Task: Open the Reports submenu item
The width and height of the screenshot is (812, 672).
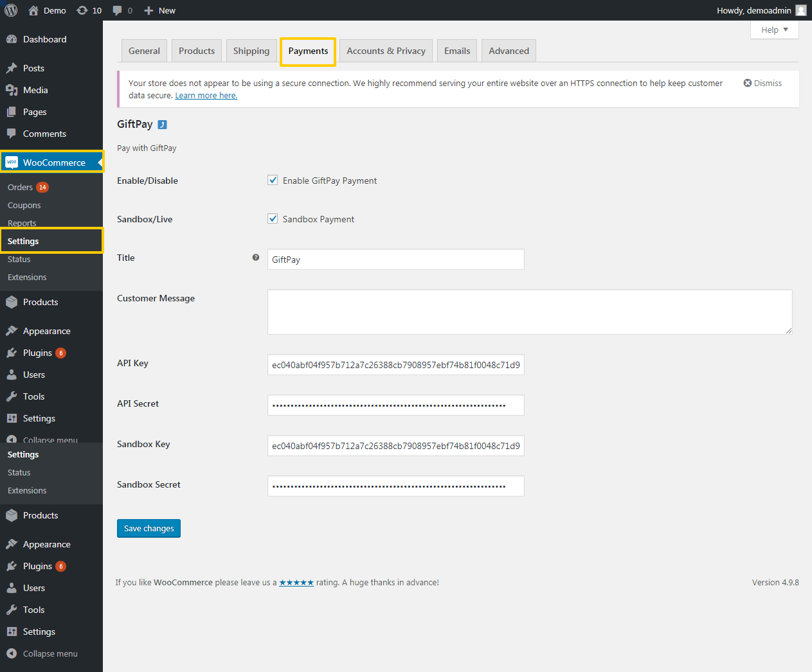Action: point(22,223)
